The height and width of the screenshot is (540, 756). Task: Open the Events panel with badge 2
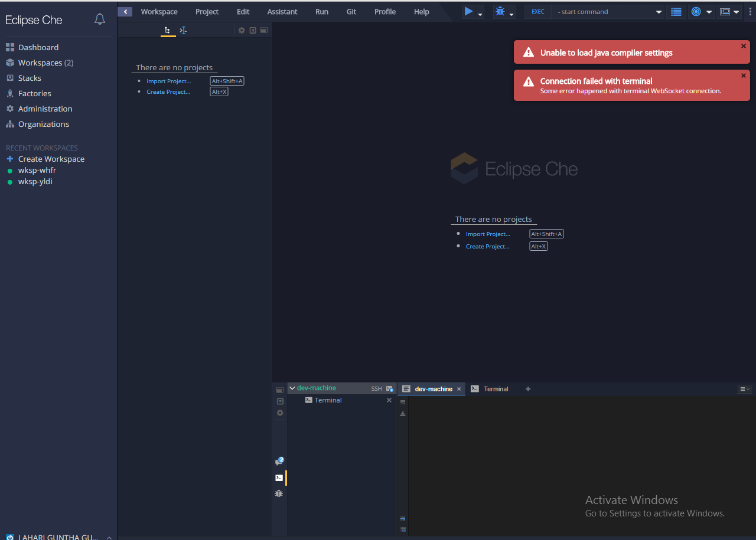point(279,462)
